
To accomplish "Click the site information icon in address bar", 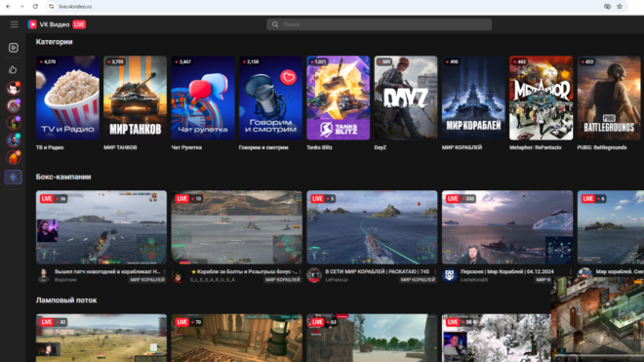I will click(52, 7).
